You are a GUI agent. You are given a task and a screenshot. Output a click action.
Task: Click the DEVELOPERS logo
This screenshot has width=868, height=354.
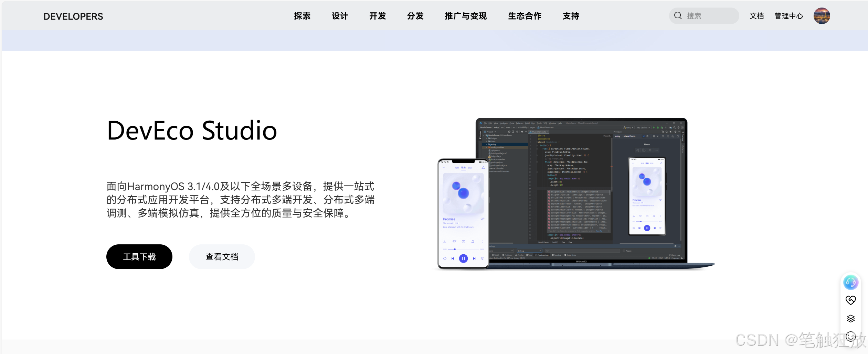coord(73,16)
